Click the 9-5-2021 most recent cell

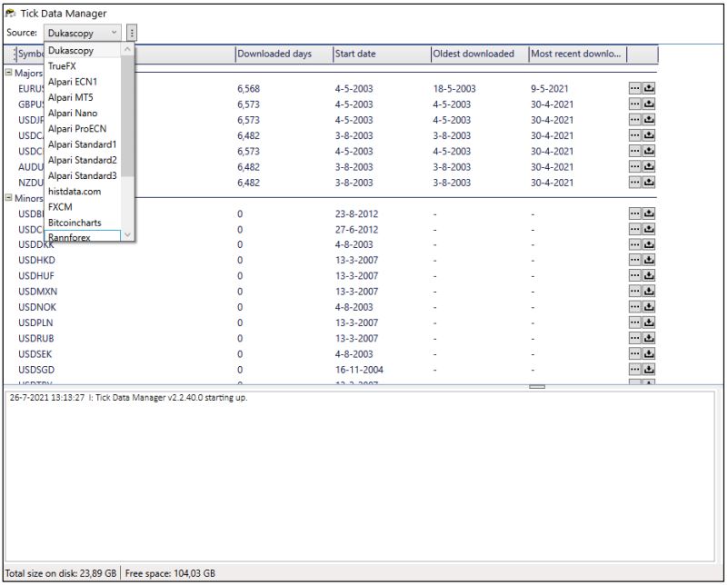549,89
